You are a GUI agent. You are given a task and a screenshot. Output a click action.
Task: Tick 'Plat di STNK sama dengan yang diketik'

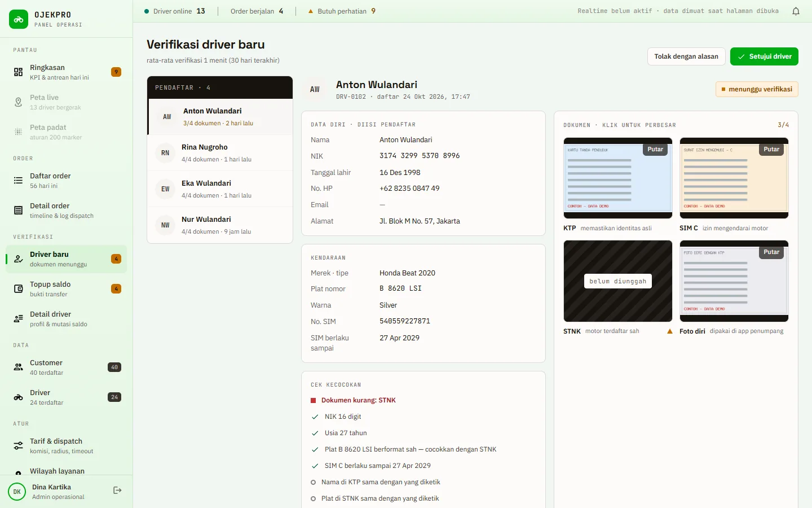tap(375, 499)
